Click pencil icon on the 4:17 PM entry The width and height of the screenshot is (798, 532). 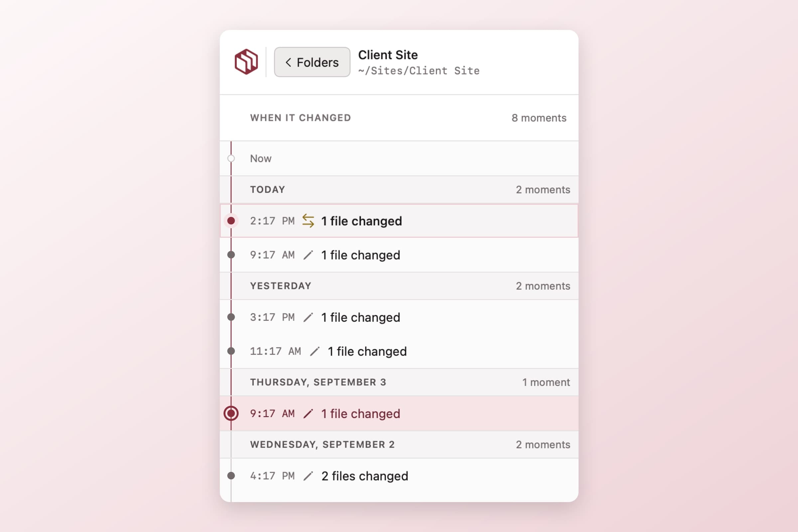click(x=308, y=476)
